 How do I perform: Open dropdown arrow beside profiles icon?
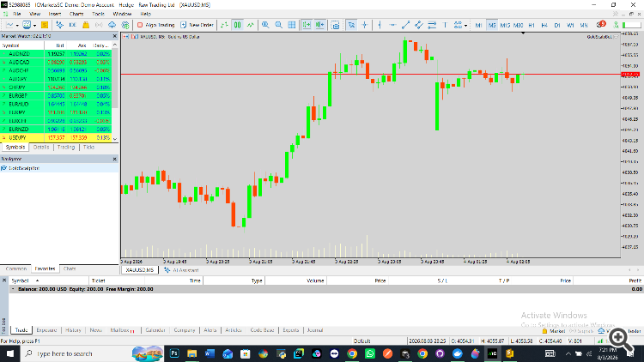34,26
